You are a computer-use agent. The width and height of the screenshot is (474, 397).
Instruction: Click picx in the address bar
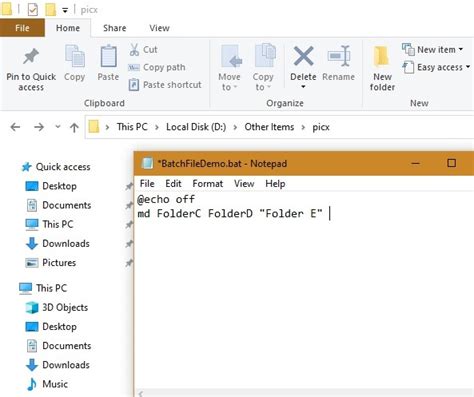[x=321, y=127]
